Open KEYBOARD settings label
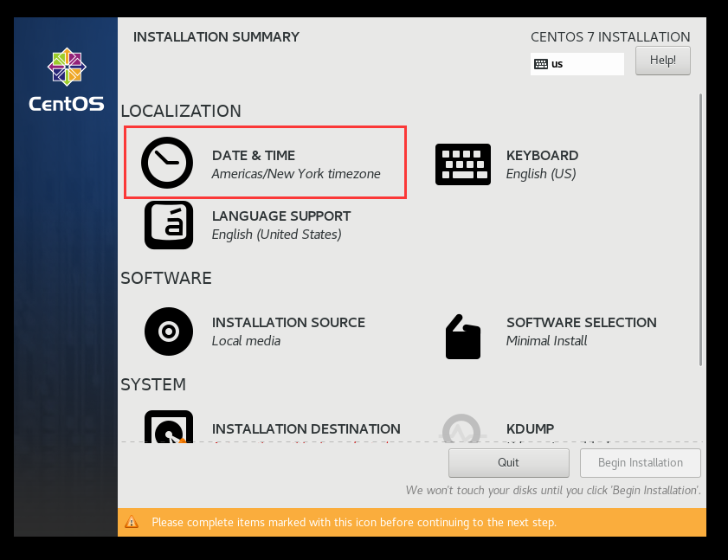The image size is (728, 560). tap(542, 156)
